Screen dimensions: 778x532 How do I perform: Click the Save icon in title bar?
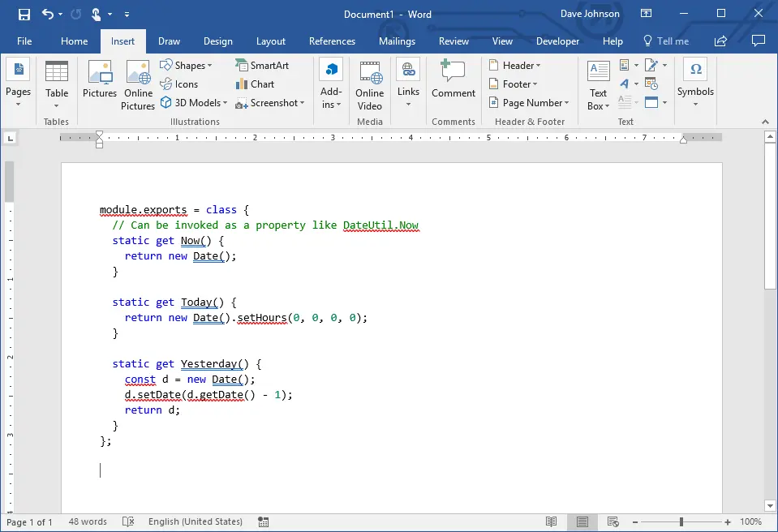[24, 15]
